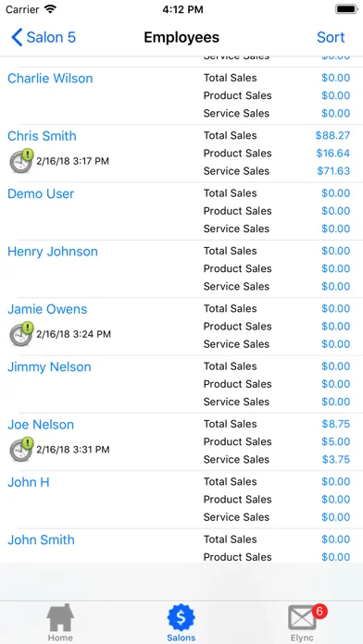Tap Chris Smith's $88.27 total sales

(x=332, y=135)
